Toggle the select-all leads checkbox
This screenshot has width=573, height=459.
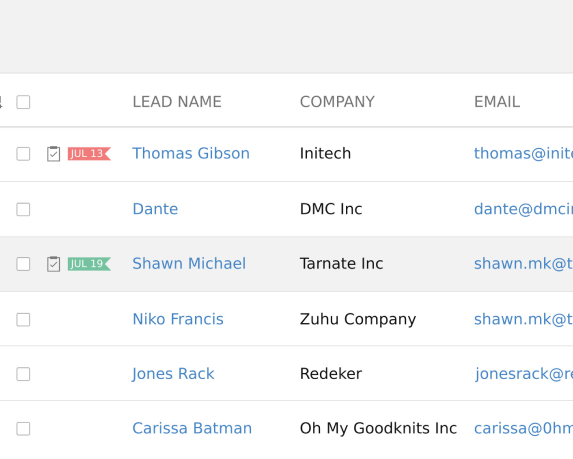23,102
